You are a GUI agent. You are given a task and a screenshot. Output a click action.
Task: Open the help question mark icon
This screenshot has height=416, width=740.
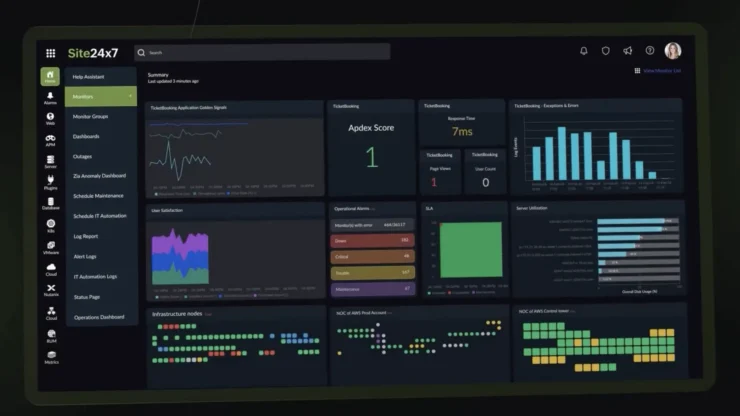pos(650,51)
